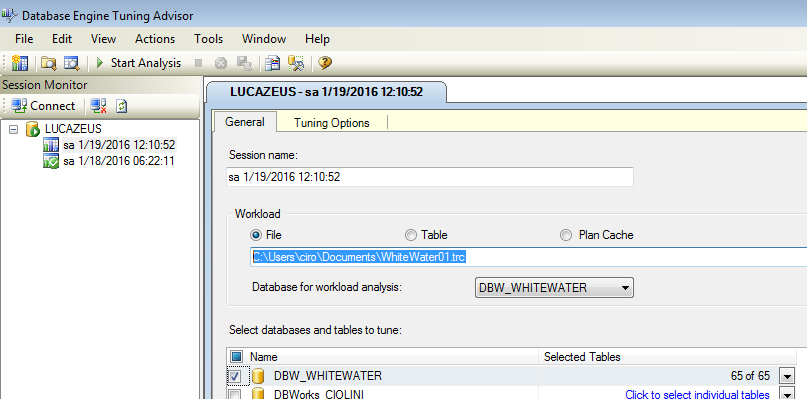Screen dimensions: 807x399
Task: Open help via question mark icon
Action: [325, 63]
